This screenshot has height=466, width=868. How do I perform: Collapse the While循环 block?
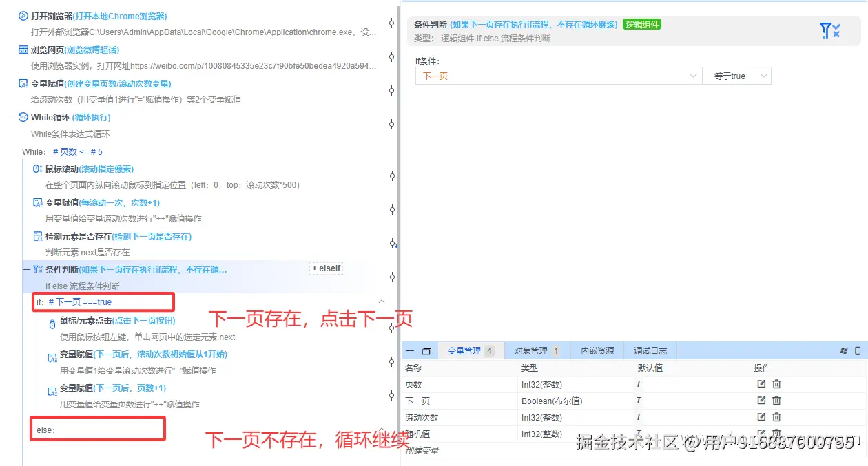click(x=12, y=117)
